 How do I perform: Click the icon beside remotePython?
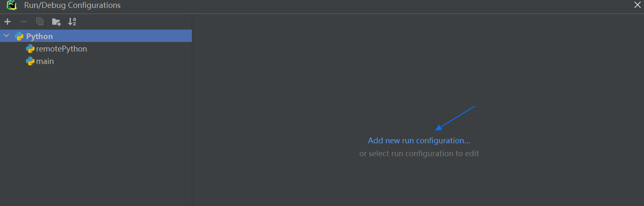coord(30,49)
